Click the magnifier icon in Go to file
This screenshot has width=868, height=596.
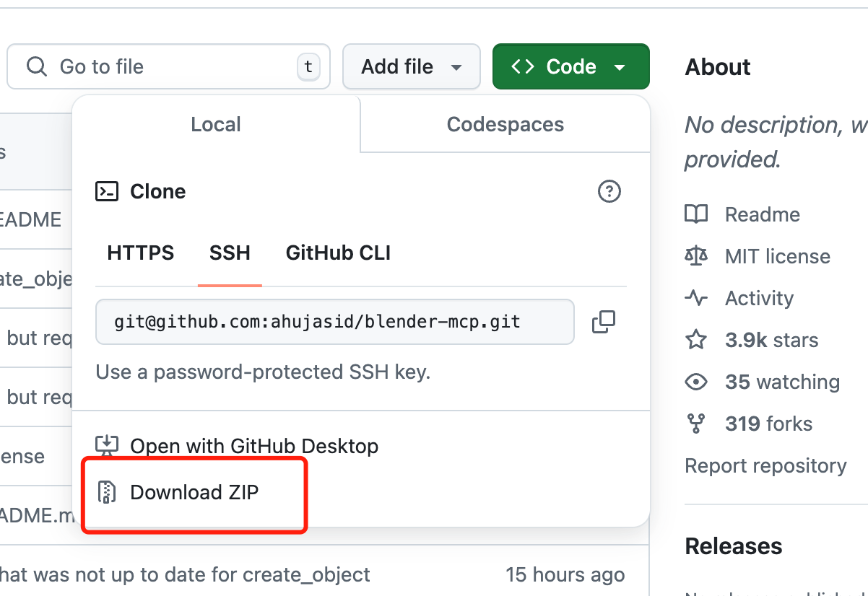[x=36, y=67]
